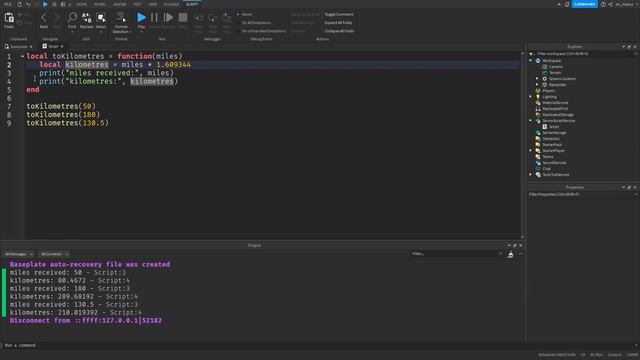Click the Lighting bulb icon in Explorer
This screenshot has height=360, width=640.
pyautogui.click(x=538, y=97)
